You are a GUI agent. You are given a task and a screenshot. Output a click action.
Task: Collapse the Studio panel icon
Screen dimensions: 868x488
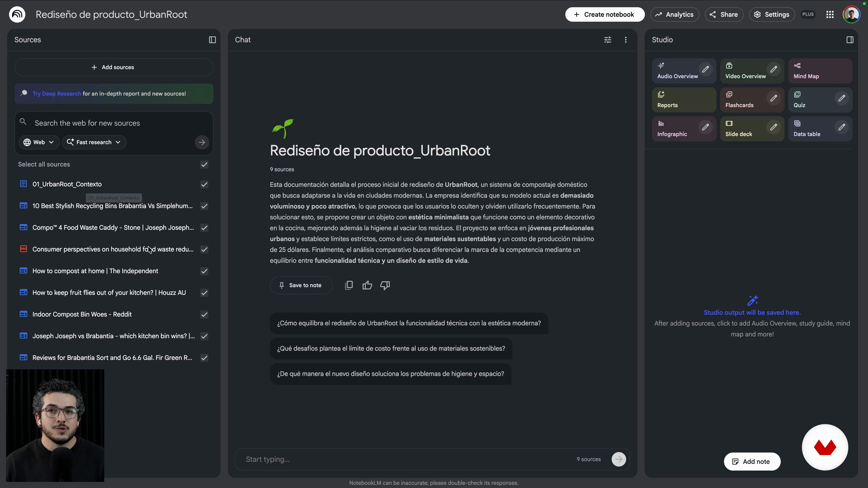click(x=850, y=40)
